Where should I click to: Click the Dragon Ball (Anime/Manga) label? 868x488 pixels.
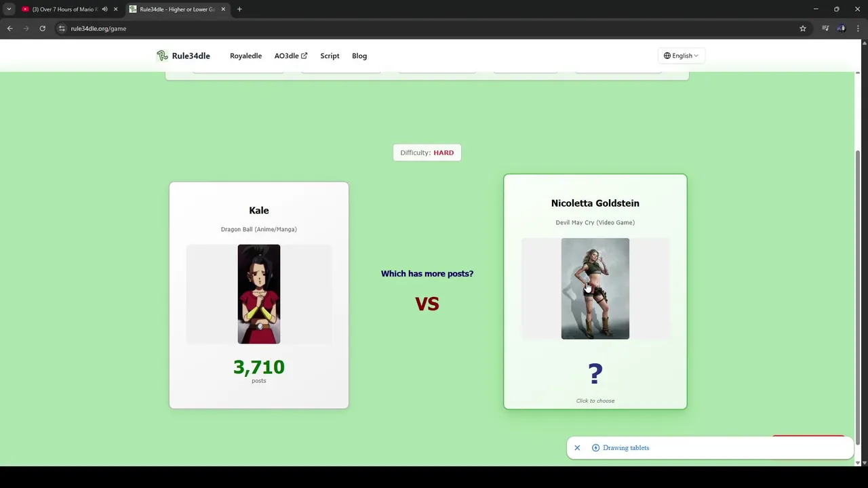259,229
